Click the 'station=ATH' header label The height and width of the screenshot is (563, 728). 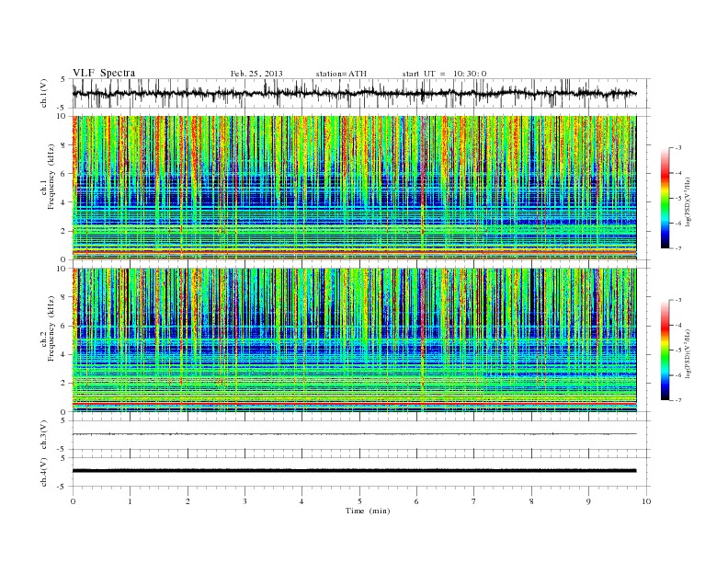341,74
